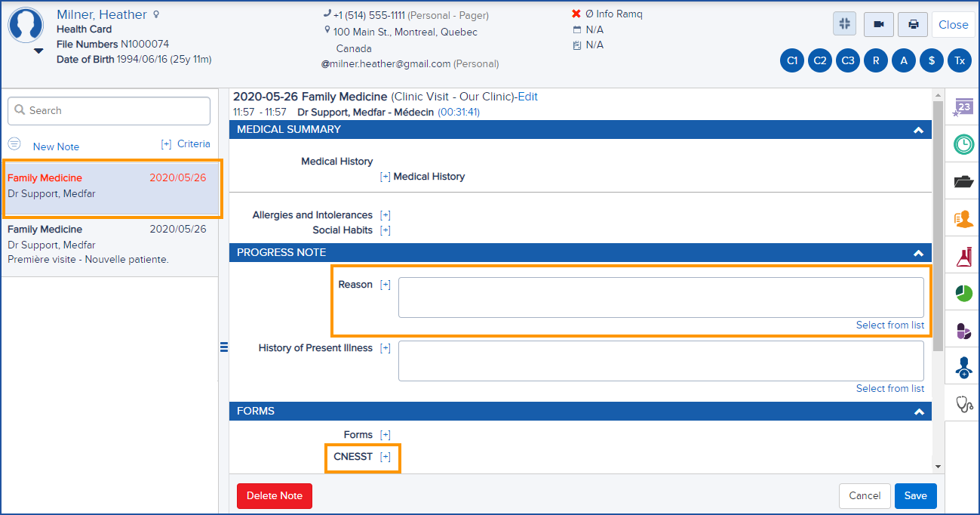Screen dimensions: 980x515
Task: Open the Tx badge near top right
Action: (x=959, y=60)
